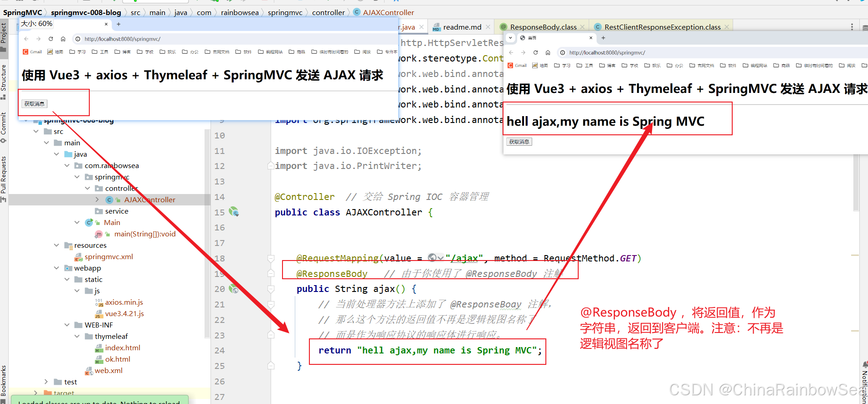View site info icon in left browser address bar

pyautogui.click(x=78, y=39)
